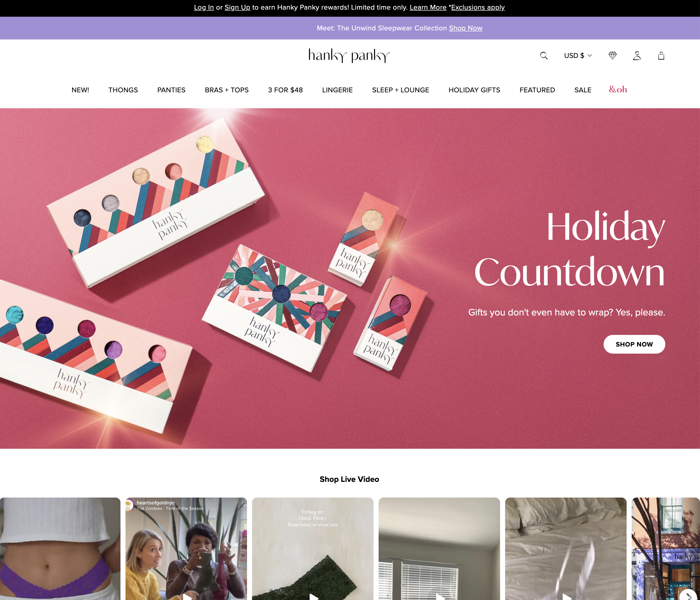
Task: Go to the 3 FOR $48 section
Action: click(x=285, y=90)
